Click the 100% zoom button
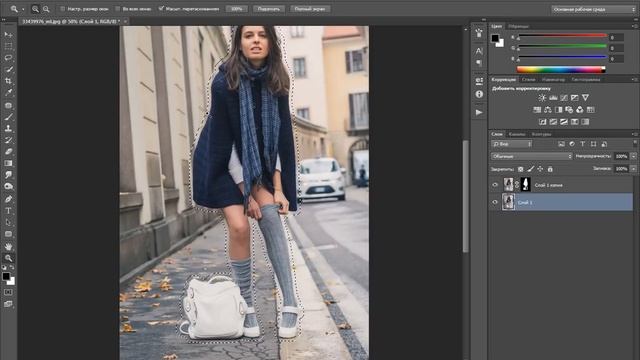Viewport: 640px width, 360px height. 237,9
